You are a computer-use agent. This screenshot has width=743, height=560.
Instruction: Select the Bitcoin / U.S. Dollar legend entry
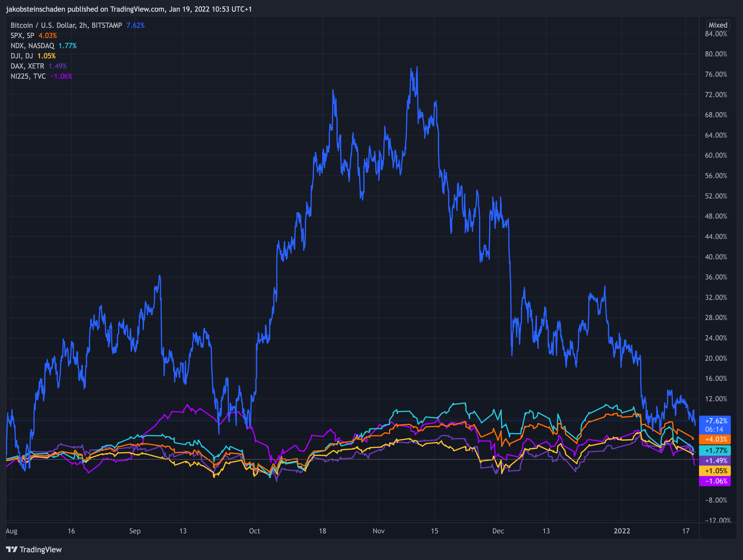click(66, 26)
